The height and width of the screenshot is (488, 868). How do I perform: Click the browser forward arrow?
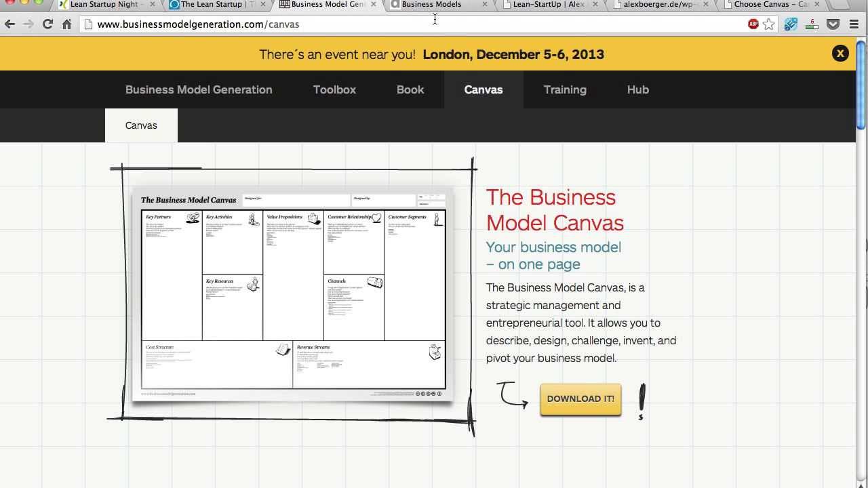tap(28, 24)
